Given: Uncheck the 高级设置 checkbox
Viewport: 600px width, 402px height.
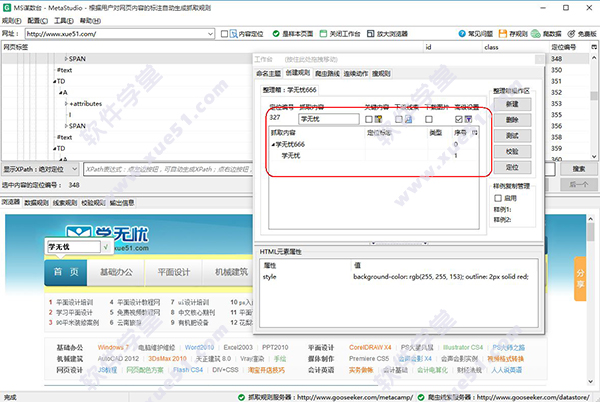Looking at the screenshot, I should pos(459,119).
